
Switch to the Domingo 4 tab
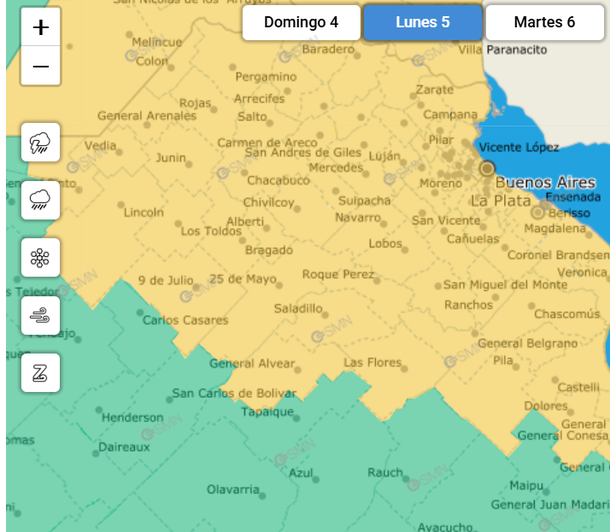[x=301, y=22]
